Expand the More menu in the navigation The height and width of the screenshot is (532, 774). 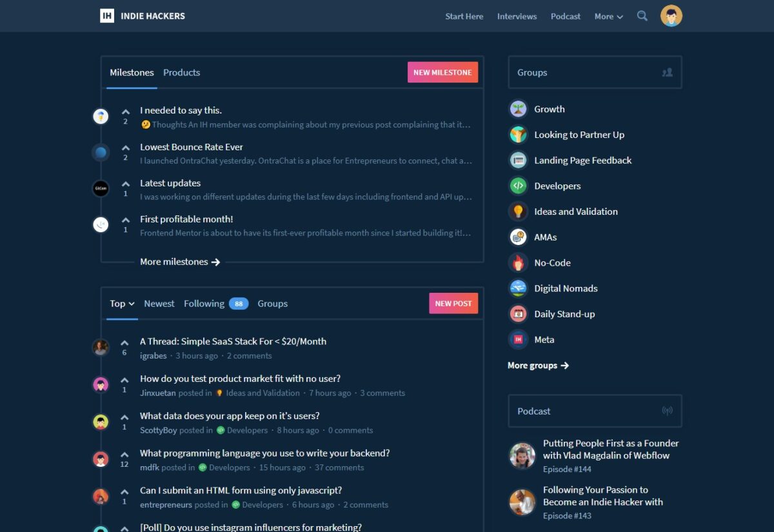[x=607, y=16]
